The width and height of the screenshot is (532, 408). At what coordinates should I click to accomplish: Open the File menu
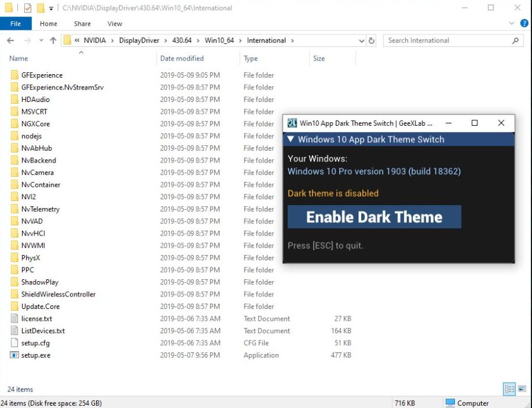pyautogui.click(x=15, y=24)
